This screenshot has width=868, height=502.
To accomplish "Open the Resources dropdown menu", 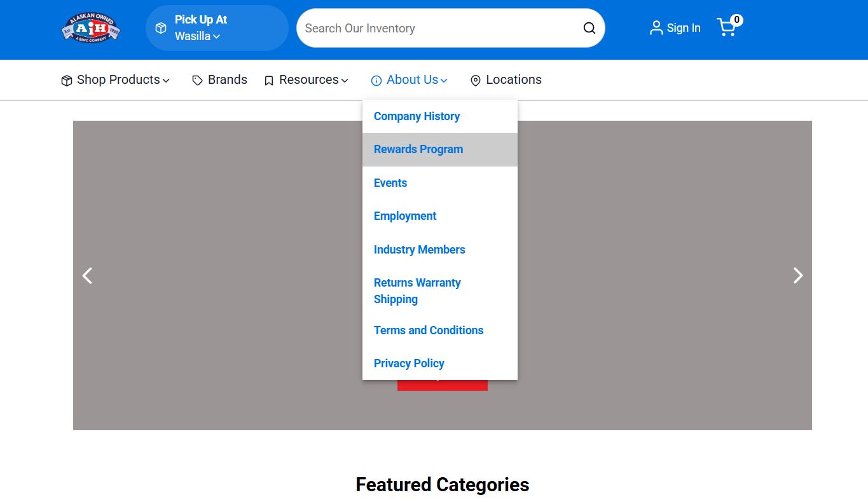I will tap(307, 80).
